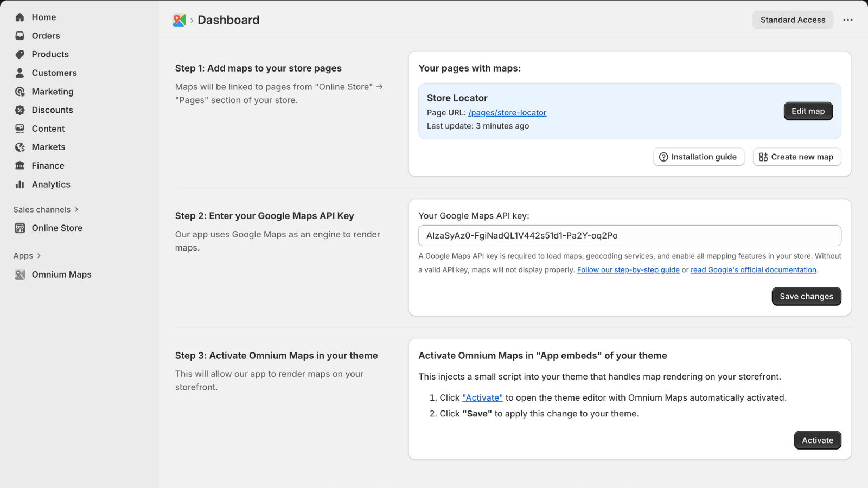Expand the Apps section chevron
868x488 pixels.
tap(39, 256)
